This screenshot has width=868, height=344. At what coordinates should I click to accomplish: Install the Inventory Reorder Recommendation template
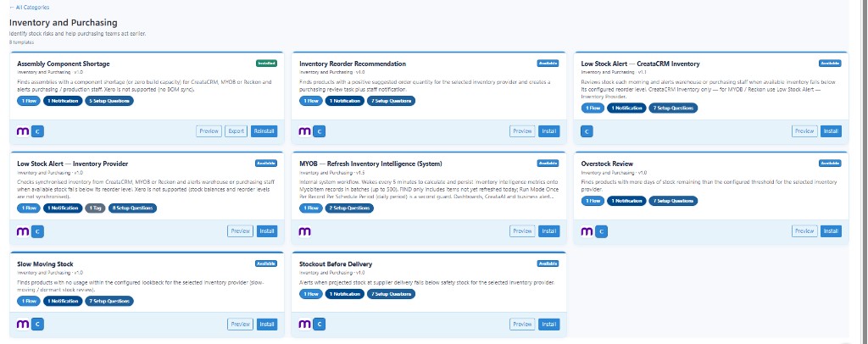[548, 131]
